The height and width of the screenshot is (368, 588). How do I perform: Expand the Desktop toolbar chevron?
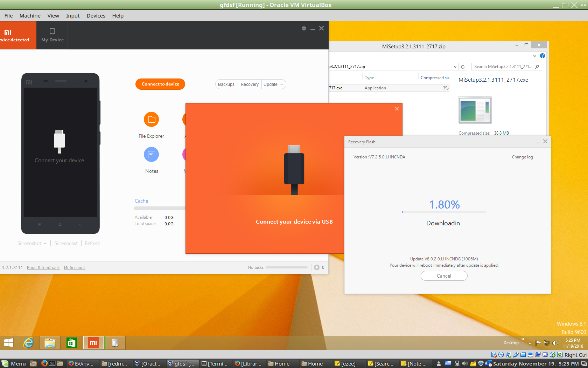pos(523,339)
